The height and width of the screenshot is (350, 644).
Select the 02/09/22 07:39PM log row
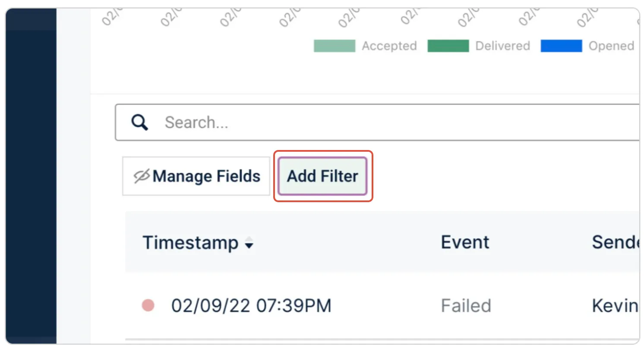[382, 306]
